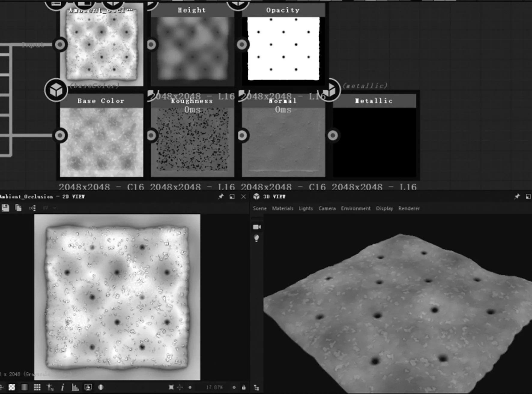
Task: Click input connector of Ambient Occlusion node
Action: click(60, 45)
